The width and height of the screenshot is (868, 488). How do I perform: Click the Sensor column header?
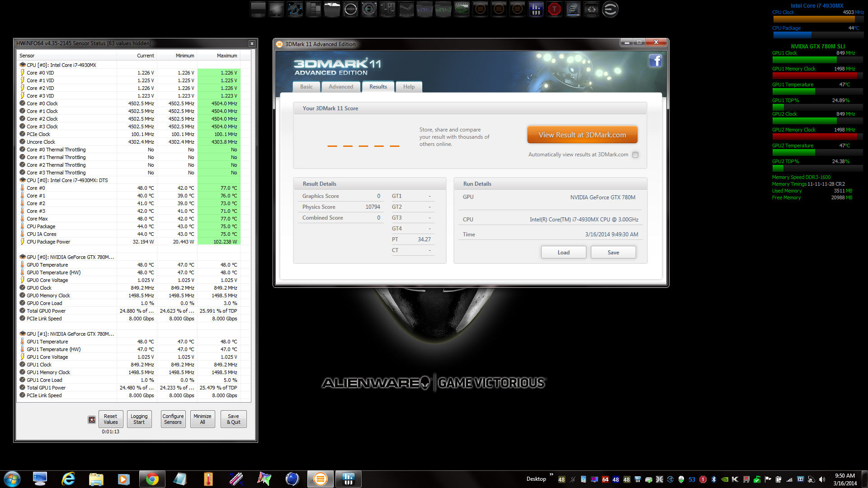66,56
